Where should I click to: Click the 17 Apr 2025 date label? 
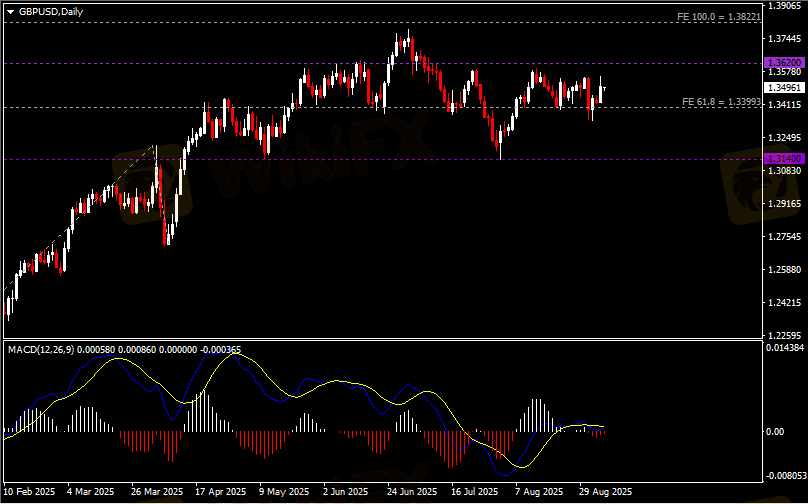pyautogui.click(x=221, y=492)
